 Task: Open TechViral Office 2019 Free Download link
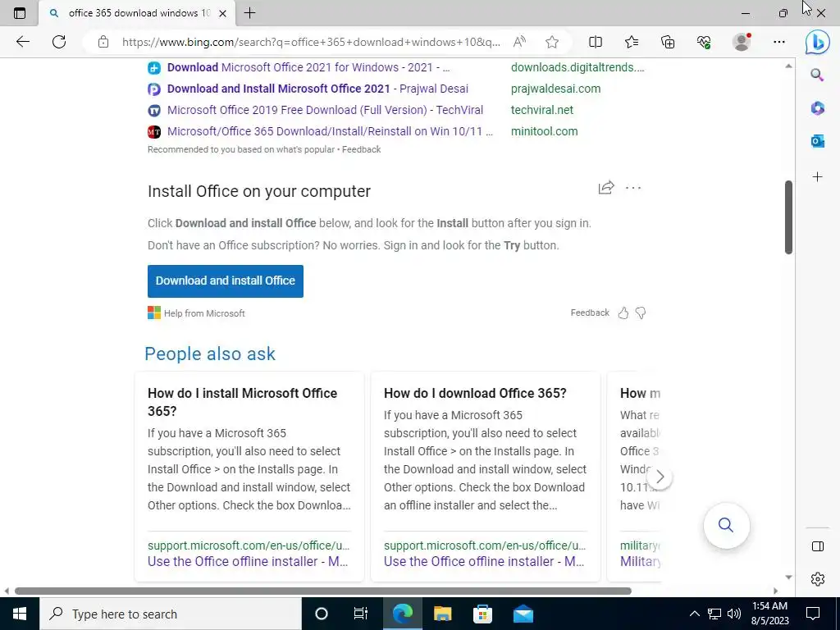pyautogui.click(x=325, y=111)
